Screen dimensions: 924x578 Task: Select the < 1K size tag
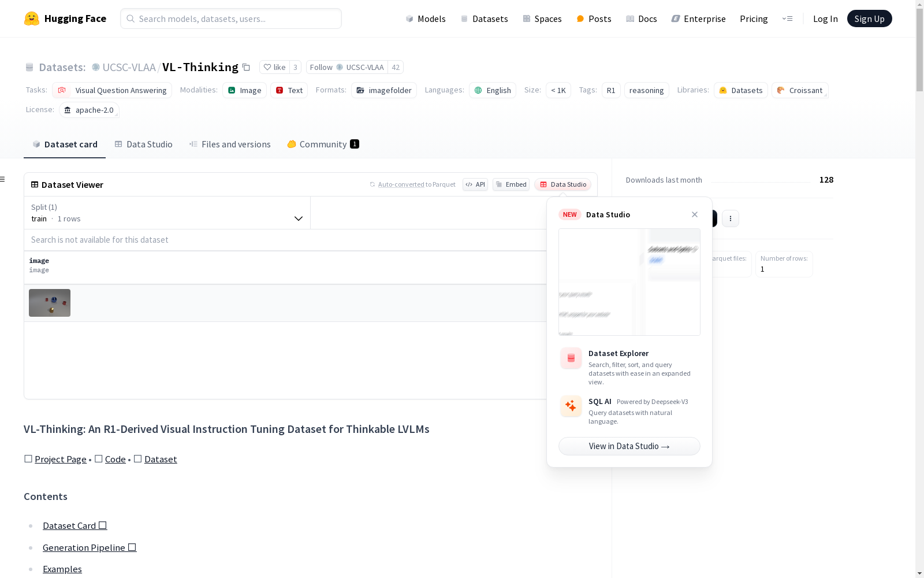[x=558, y=90]
